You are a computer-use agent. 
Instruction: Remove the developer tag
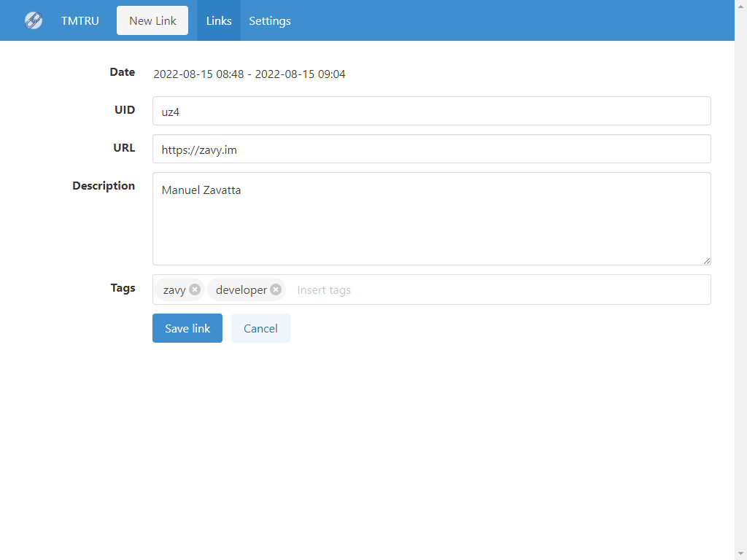(x=275, y=289)
